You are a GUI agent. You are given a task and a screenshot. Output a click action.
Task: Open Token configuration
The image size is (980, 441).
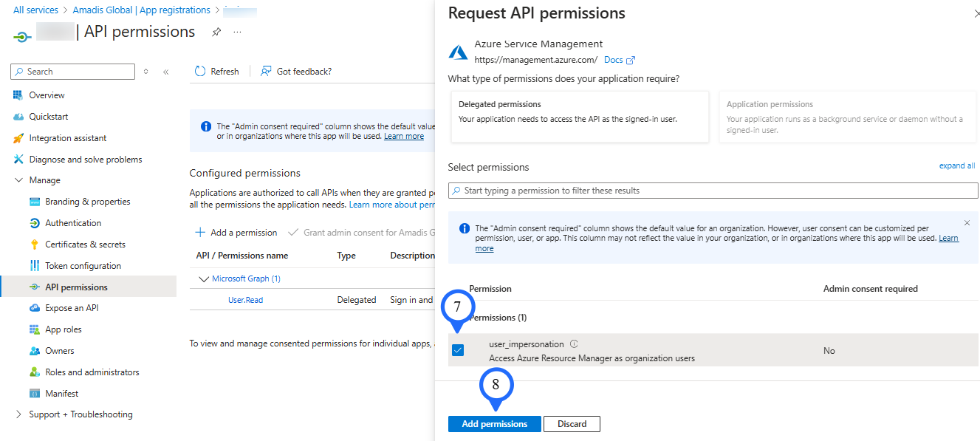pos(83,266)
